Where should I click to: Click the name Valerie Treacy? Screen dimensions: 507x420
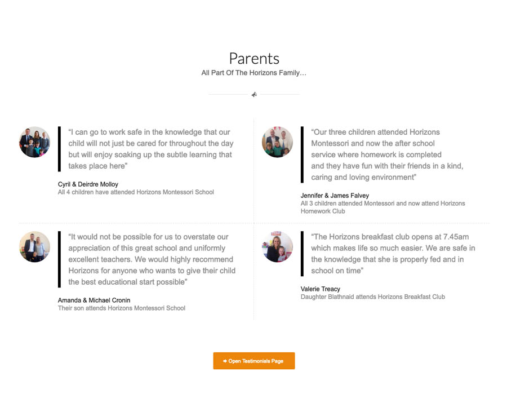(x=321, y=289)
